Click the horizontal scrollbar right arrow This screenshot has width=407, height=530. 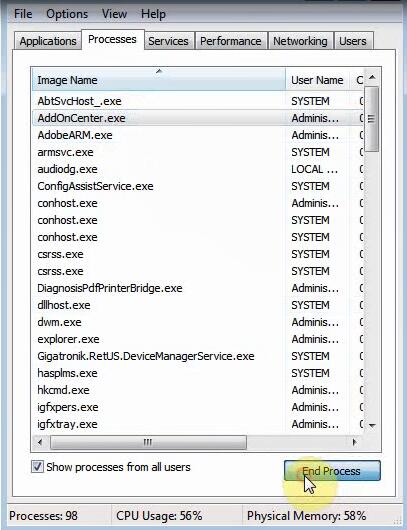[354, 442]
